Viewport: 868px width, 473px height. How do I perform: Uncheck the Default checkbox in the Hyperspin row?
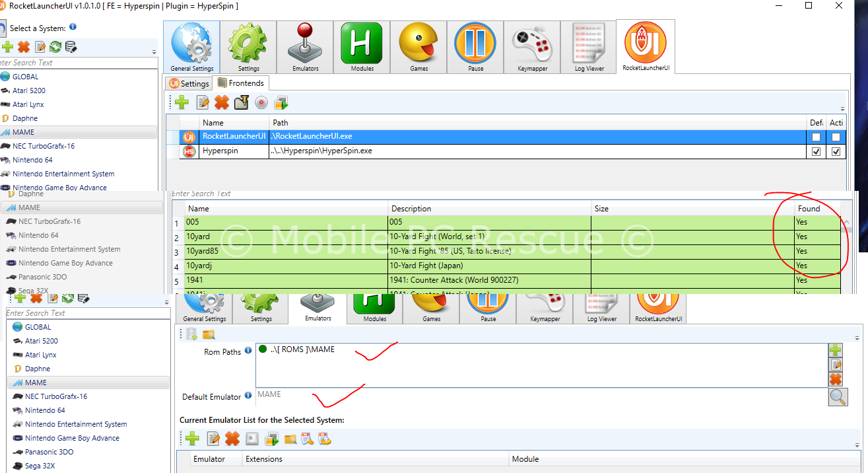click(x=817, y=151)
